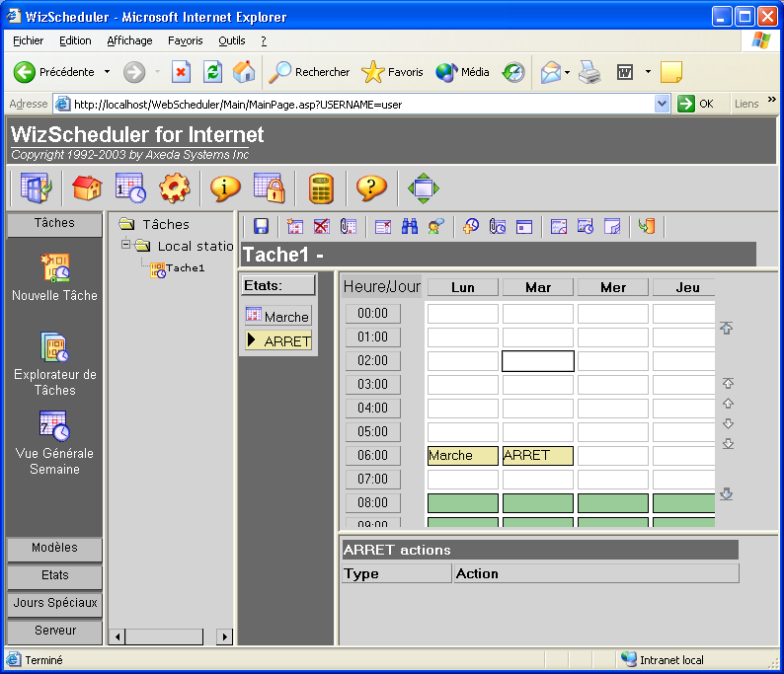784x674 pixels.
Task: Click the Modèles sidebar button
Action: point(54,548)
